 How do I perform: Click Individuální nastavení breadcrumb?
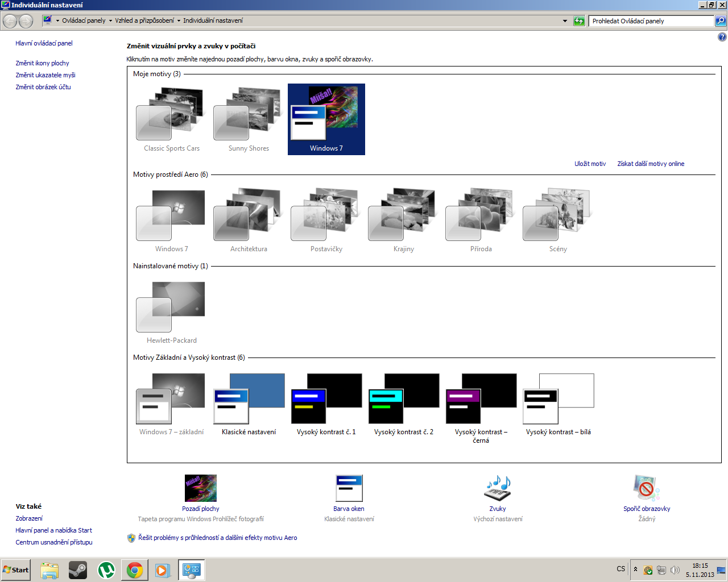pyautogui.click(x=213, y=20)
